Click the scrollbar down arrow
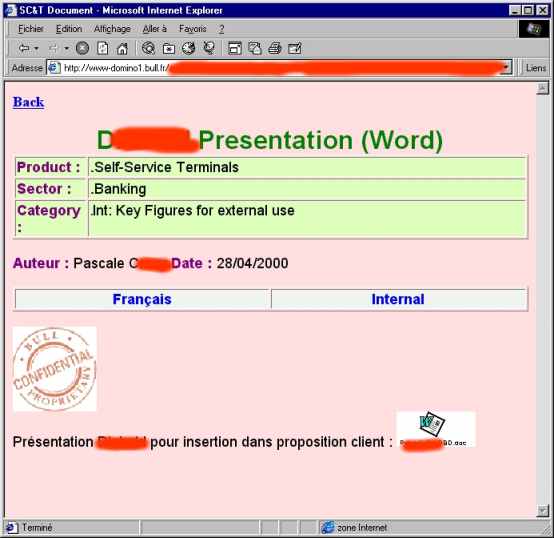This screenshot has height=538, width=554. [x=542, y=511]
